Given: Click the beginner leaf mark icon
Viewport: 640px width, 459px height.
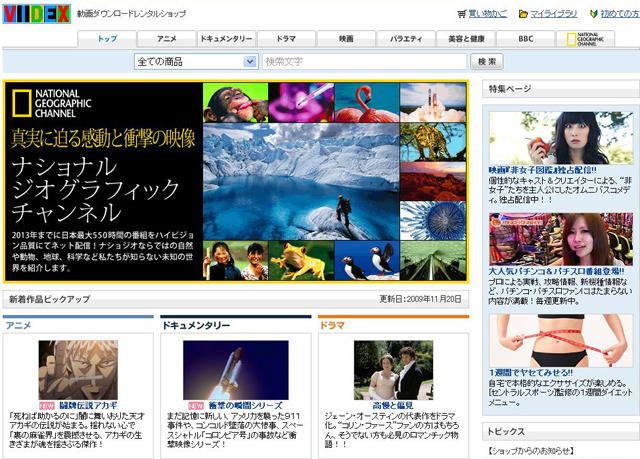Looking at the screenshot, I should (594, 14).
